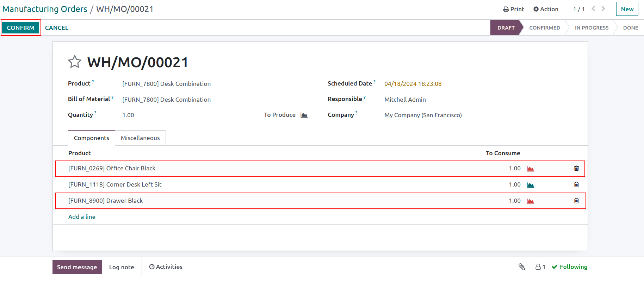Switch to the Miscellaneous tab
644x289 pixels.
coord(140,138)
